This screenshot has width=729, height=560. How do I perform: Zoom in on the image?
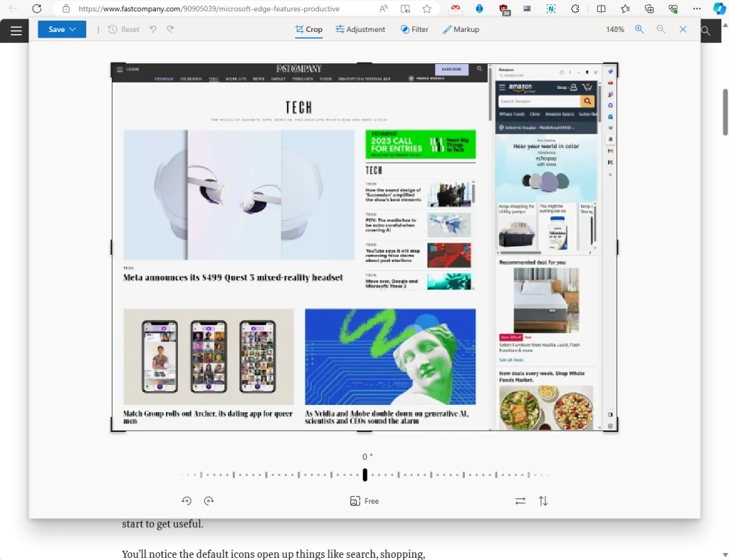coord(640,29)
